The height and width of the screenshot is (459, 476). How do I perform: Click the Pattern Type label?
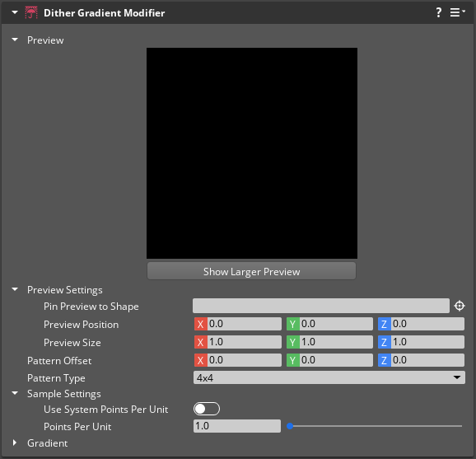(x=56, y=378)
